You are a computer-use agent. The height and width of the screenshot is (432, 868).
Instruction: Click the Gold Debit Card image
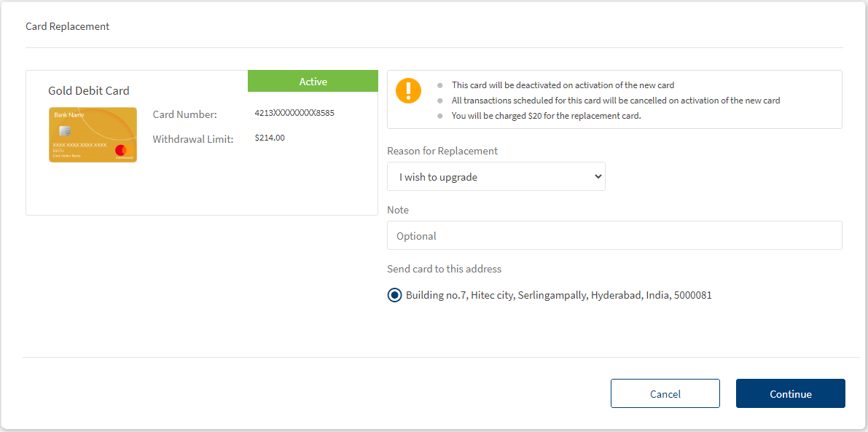(x=93, y=135)
